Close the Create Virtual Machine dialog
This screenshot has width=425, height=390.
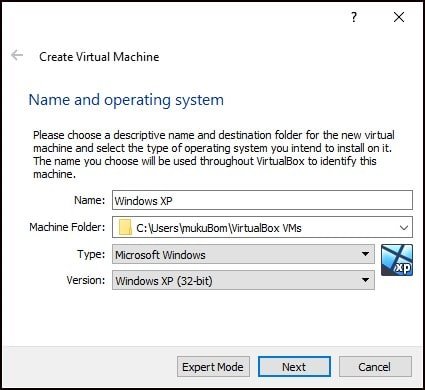(x=399, y=17)
